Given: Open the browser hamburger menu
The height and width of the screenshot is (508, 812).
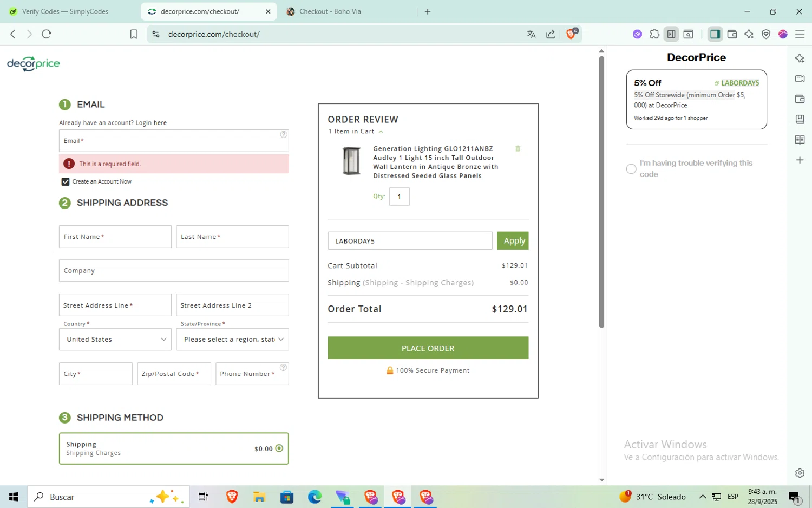Looking at the screenshot, I should click(x=800, y=34).
